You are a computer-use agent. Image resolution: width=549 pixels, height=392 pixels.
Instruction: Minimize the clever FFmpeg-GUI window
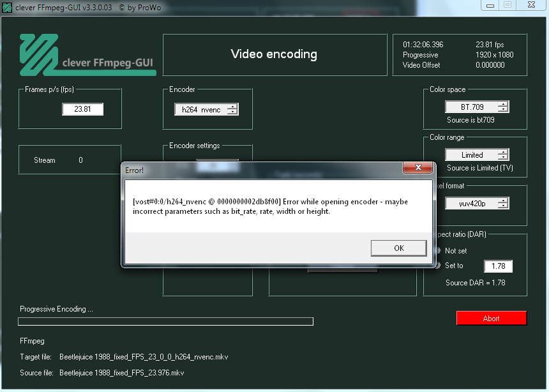pos(490,5)
